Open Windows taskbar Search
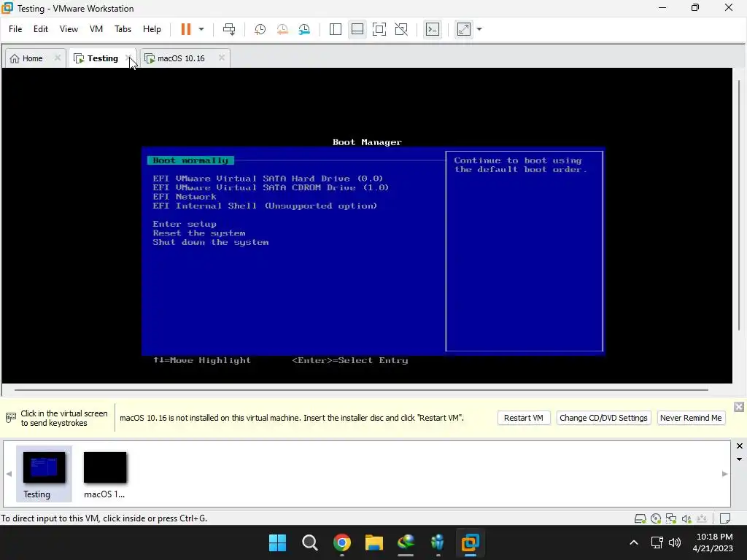Viewport: 747px width, 560px height. tap(309, 542)
